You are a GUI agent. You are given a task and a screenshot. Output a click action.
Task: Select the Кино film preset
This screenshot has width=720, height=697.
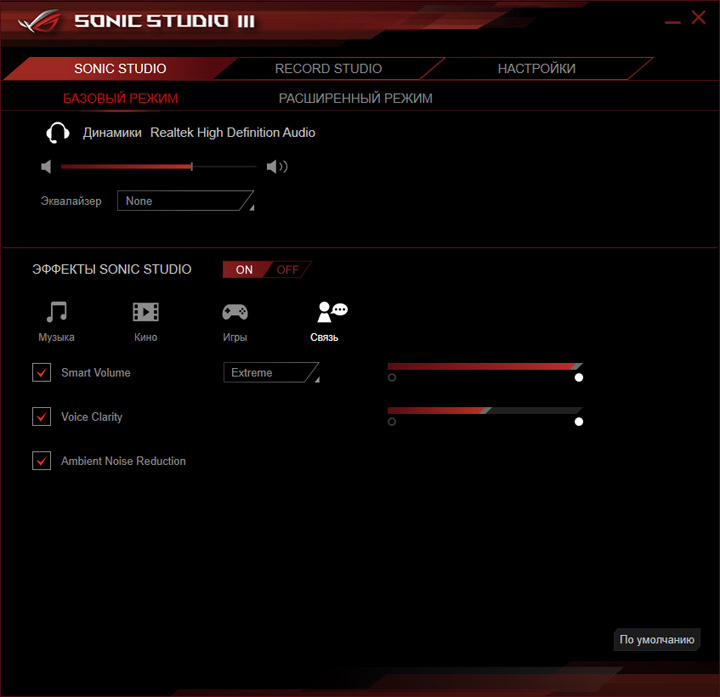click(x=146, y=322)
